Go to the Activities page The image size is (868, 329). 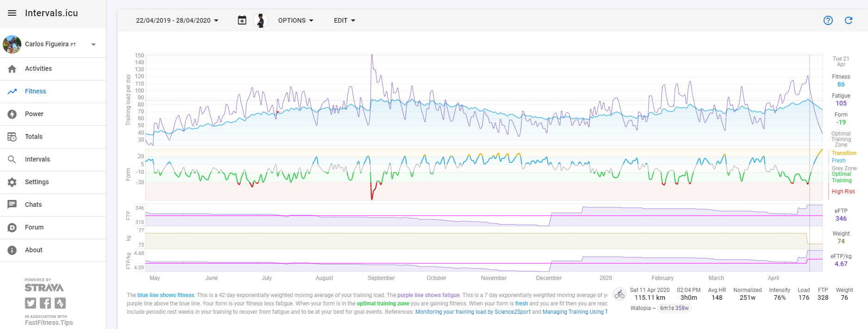click(x=53, y=68)
